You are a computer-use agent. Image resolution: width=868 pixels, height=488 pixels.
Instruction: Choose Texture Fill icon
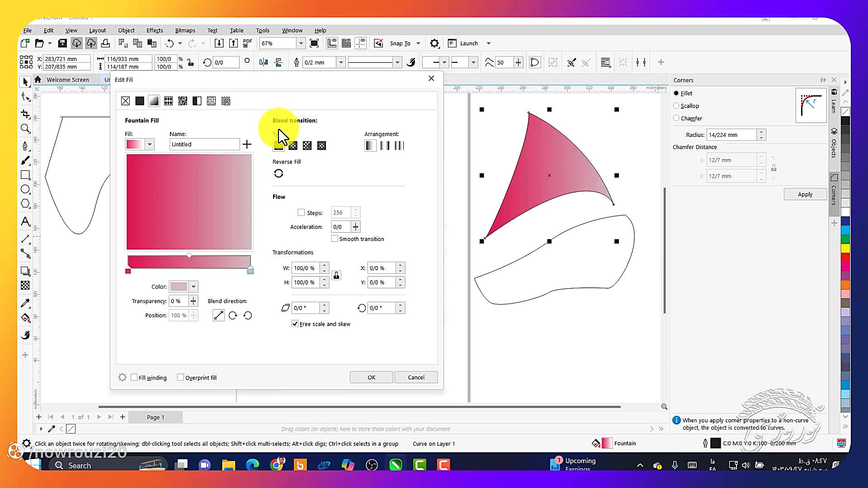pyautogui.click(x=211, y=101)
